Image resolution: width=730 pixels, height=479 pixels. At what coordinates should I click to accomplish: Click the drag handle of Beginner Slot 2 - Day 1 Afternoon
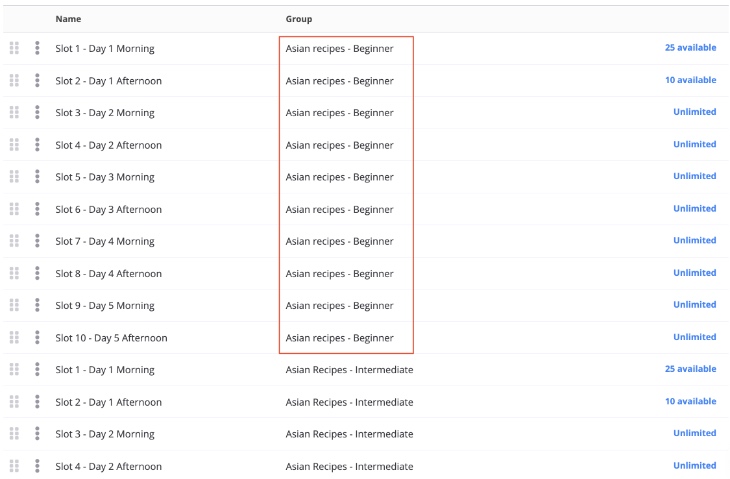[14, 80]
